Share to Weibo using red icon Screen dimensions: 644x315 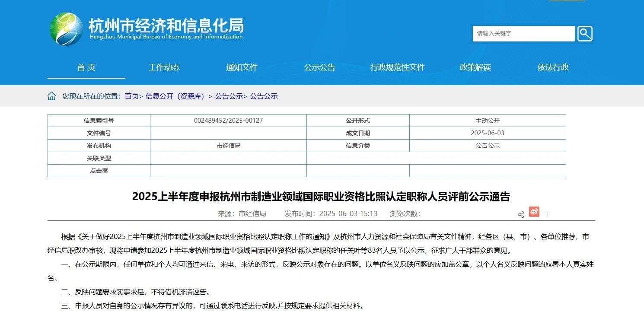coord(534,212)
